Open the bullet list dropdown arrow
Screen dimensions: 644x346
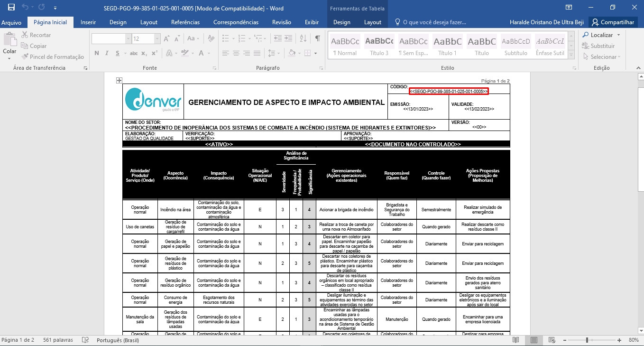coord(232,38)
